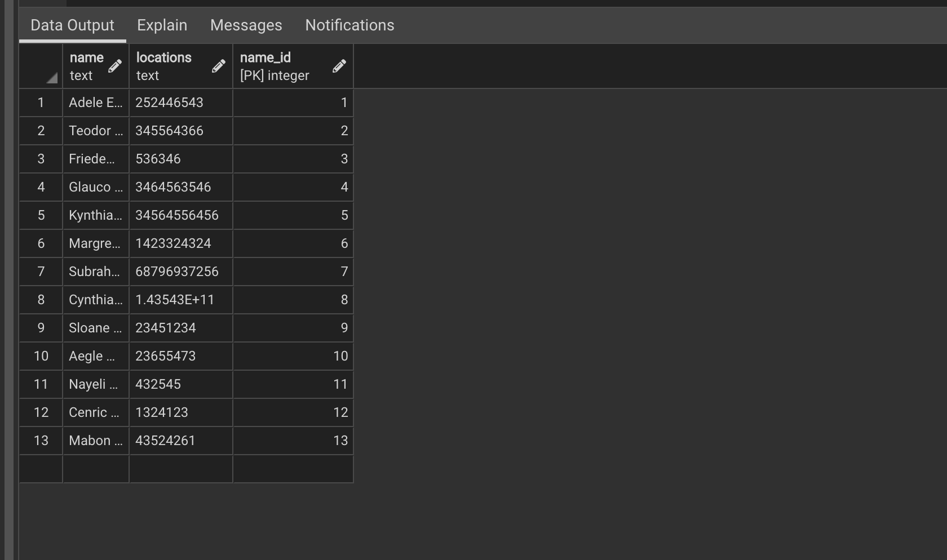947x560 pixels.
Task: Click the name cell starting with Glauco
Action: coord(96,187)
